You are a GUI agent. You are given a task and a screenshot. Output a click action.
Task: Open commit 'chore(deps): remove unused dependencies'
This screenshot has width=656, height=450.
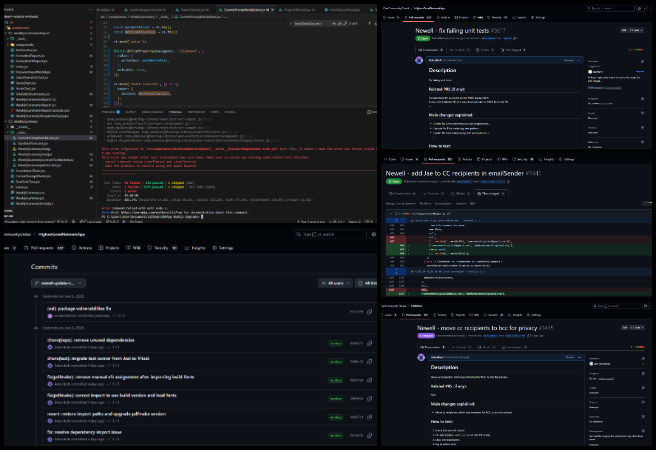[x=91, y=340]
